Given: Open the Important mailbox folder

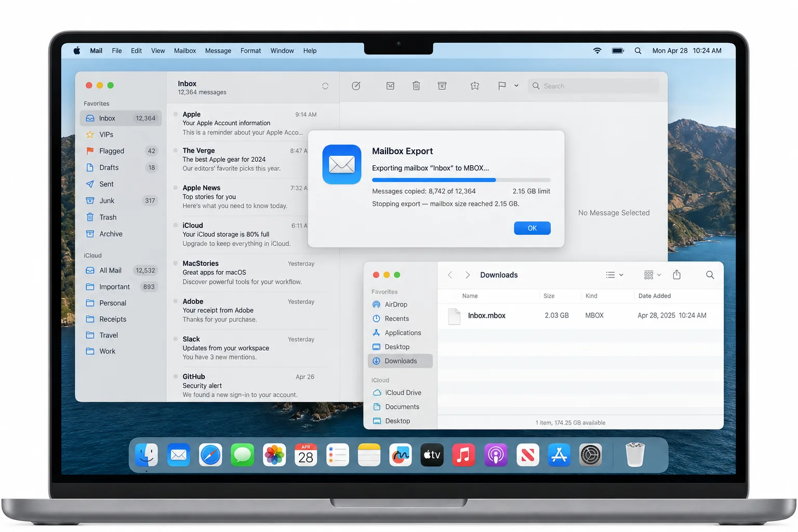Looking at the screenshot, I should 121,287.
